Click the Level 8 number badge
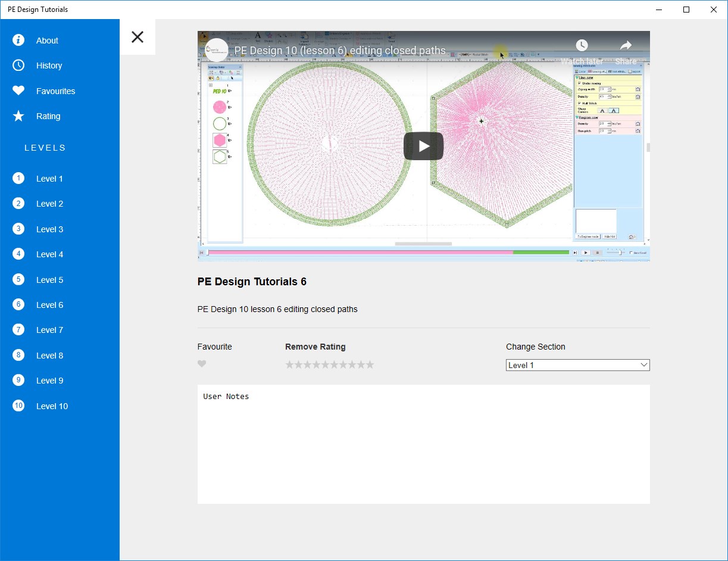The height and width of the screenshot is (561, 728). pos(18,356)
